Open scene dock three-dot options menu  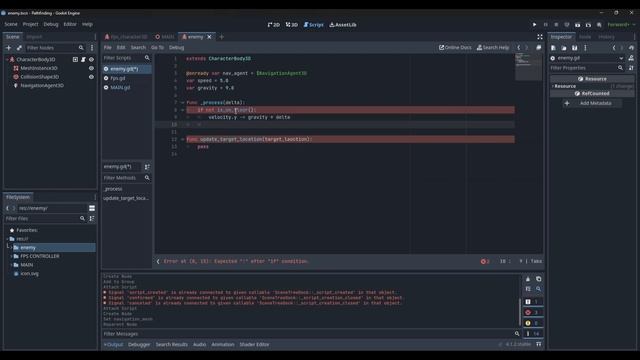(x=92, y=48)
